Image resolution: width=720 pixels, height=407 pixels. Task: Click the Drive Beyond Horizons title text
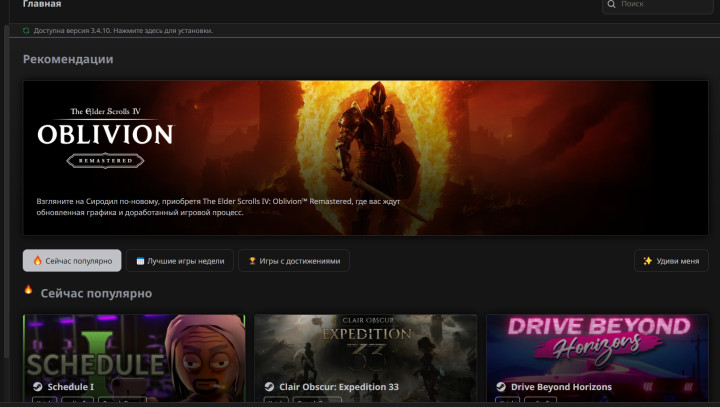click(x=561, y=387)
